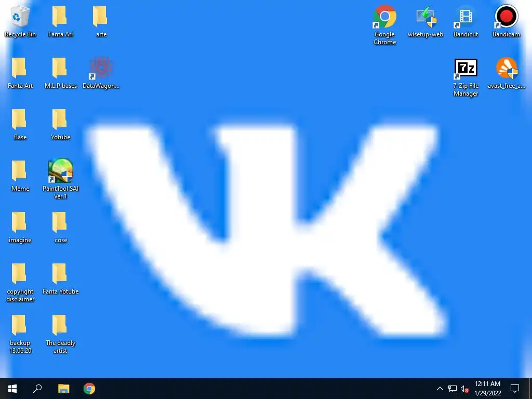The height and width of the screenshot is (399, 532).
Task: Click the Show desktop strip
Action: pyautogui.click(x=530, y=389)
